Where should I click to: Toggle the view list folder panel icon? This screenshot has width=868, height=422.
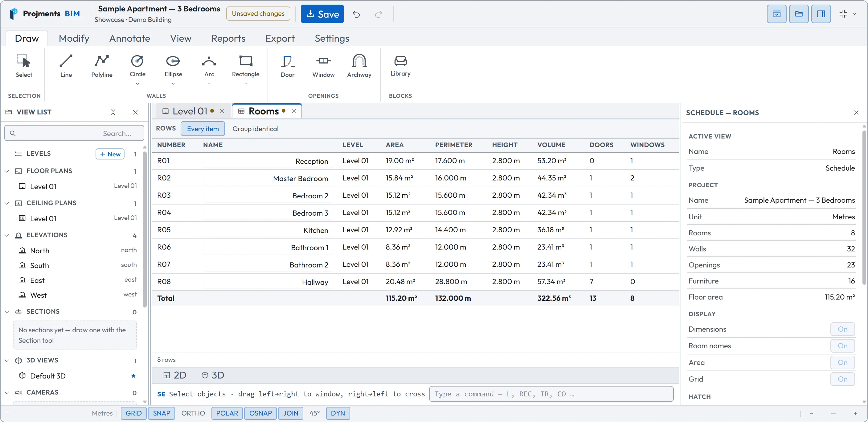pyautogui.click(x=799, y=14)
